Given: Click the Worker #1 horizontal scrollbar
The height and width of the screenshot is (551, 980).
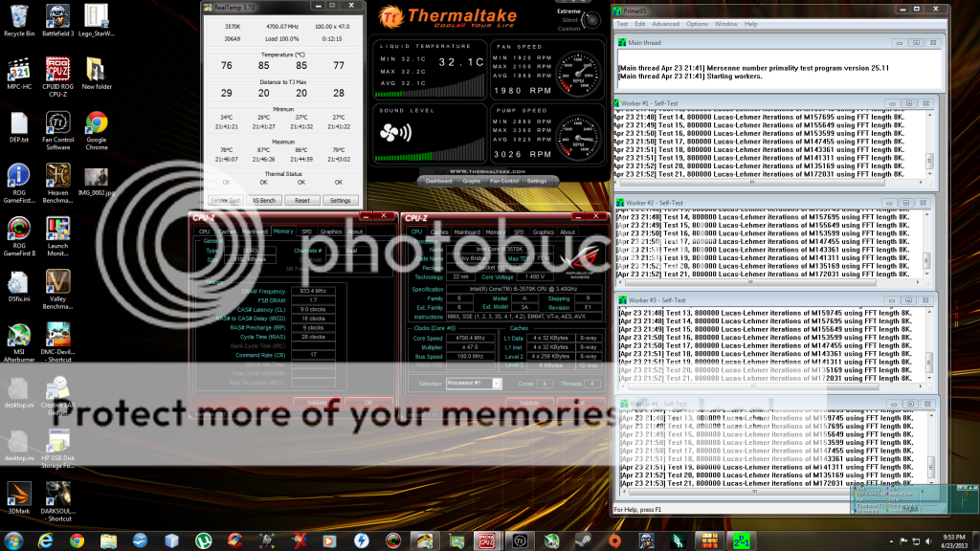Looking at the screenshot, I should point(769,183).
